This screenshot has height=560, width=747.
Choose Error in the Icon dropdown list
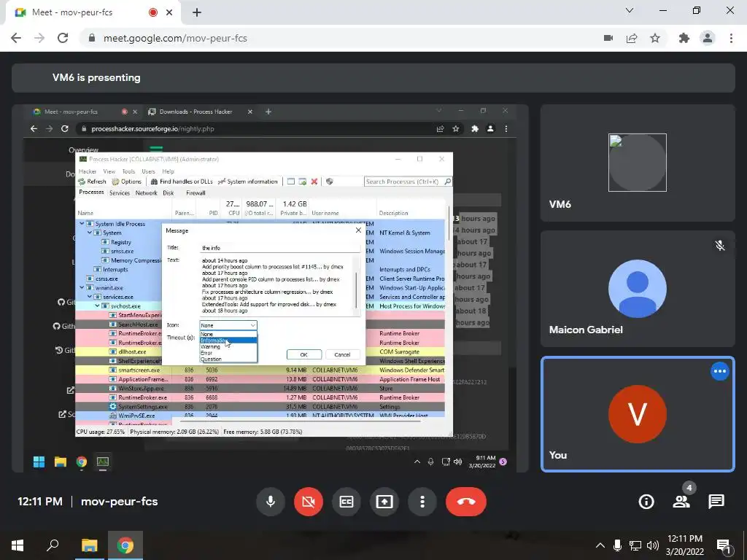coord(228,353)
